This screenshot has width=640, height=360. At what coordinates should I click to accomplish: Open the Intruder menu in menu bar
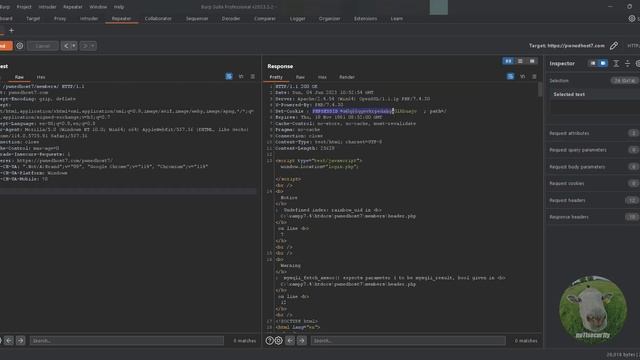click(x=47, y=7)
